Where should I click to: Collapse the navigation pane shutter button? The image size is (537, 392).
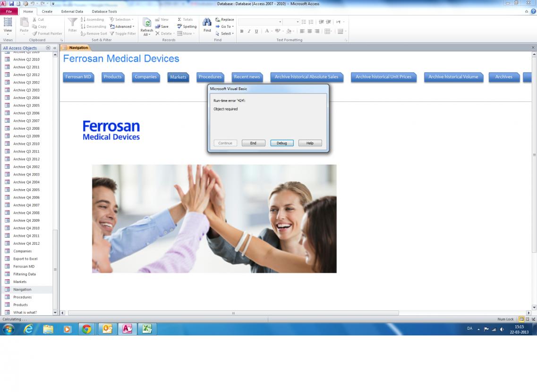(x=55, y=48)
